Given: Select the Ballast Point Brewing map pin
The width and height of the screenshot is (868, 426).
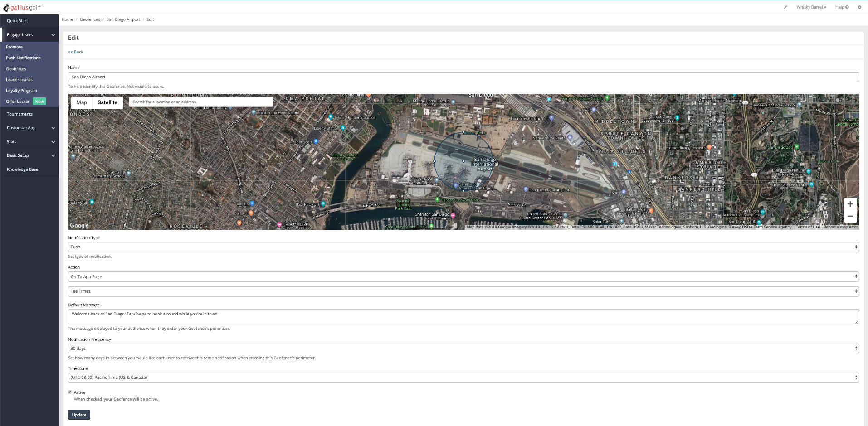Looking at the screenshot, I should click(651, 211).
